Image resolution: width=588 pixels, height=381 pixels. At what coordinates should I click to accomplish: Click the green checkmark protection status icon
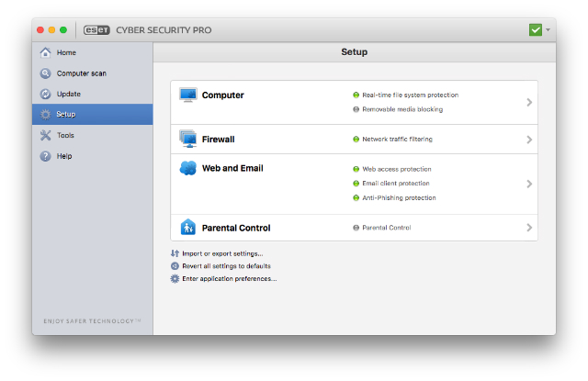(x=536, y=29)
